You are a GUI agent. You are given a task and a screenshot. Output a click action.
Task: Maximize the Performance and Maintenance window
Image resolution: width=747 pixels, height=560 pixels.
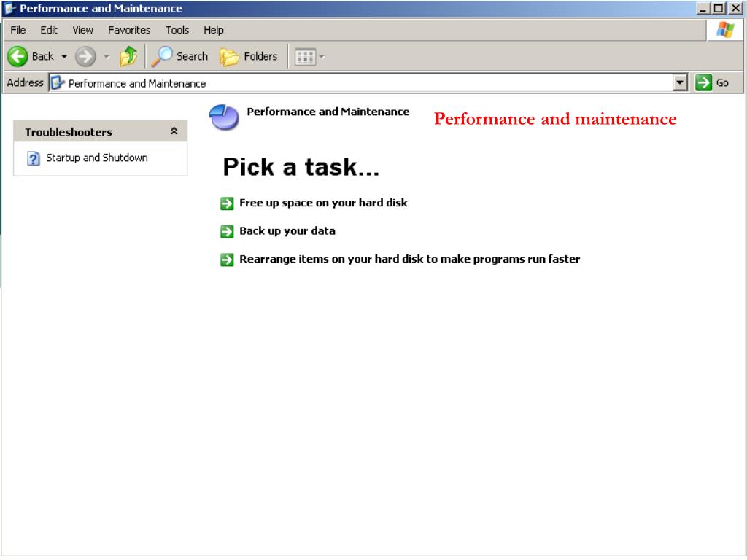pos(719,9)
